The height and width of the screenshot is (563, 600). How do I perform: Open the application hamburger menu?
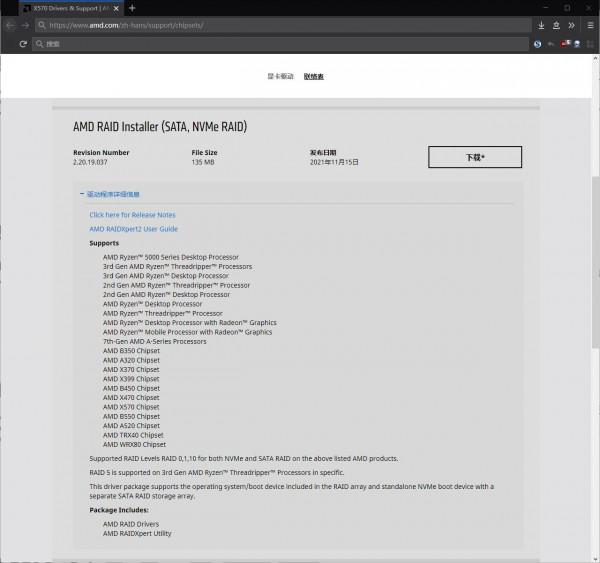pos(590,26)
